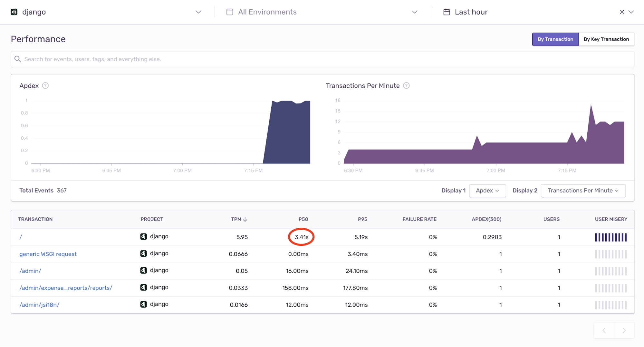644x347 pixels.
Task: Clear the Last hour filter with X
Action: pos(622,12)
